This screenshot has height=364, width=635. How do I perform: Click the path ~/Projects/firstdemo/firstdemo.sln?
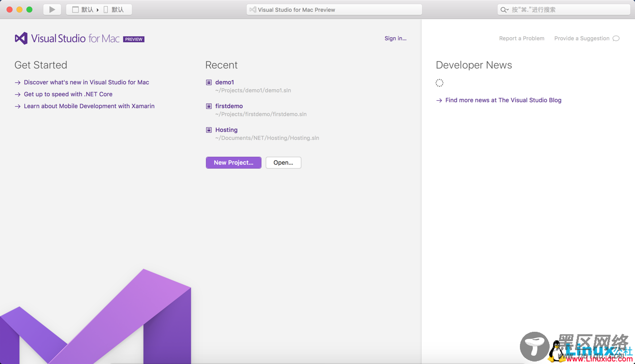261,114
